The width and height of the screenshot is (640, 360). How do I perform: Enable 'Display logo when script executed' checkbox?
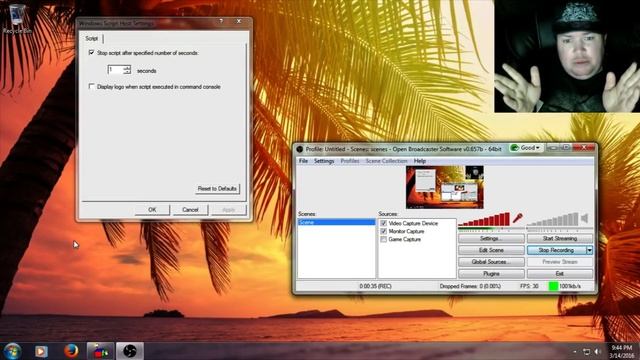[91, 87]
